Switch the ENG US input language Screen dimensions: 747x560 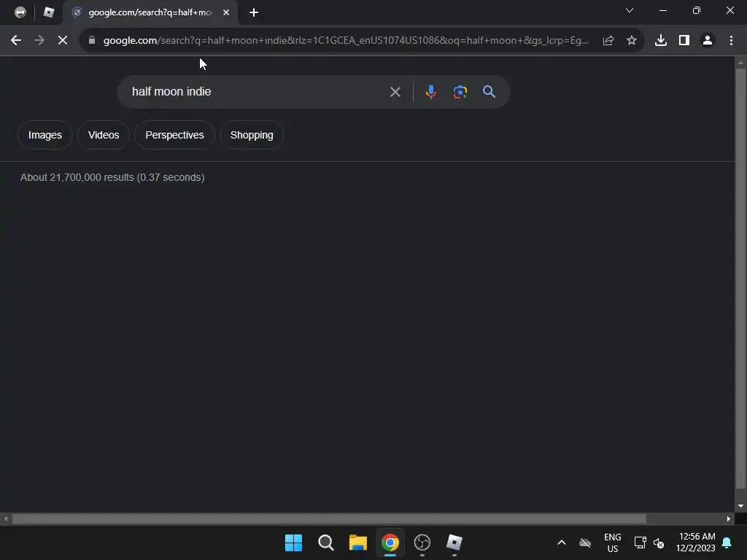coord(613,542)
